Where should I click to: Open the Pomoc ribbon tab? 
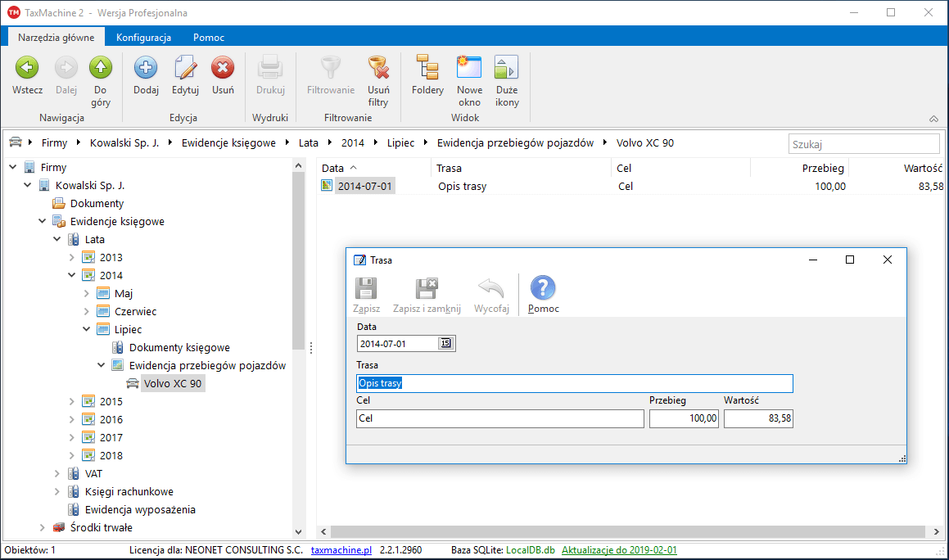click(x=208, y=38)
